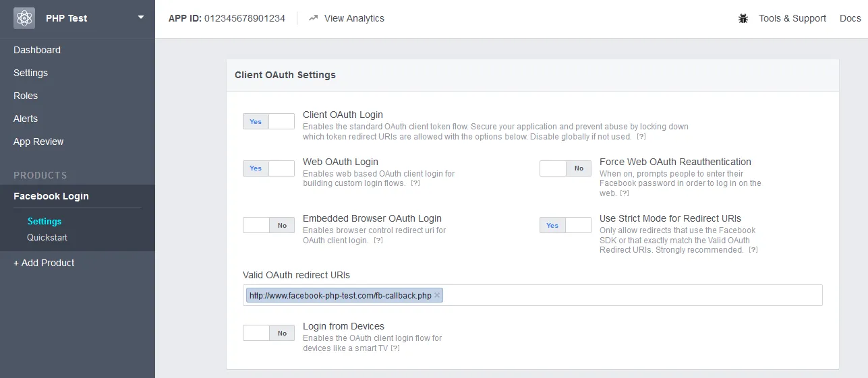Screen dimensions: 868x378
Task: Open help for Strict Mode Redirect URIs
Action: click(753, 250)
